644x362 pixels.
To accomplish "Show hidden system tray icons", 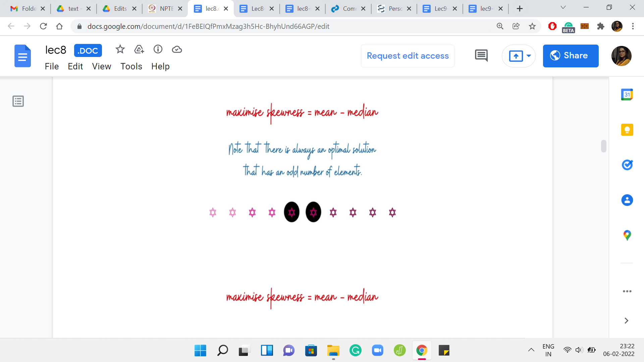I will click(x=531, y=350).
